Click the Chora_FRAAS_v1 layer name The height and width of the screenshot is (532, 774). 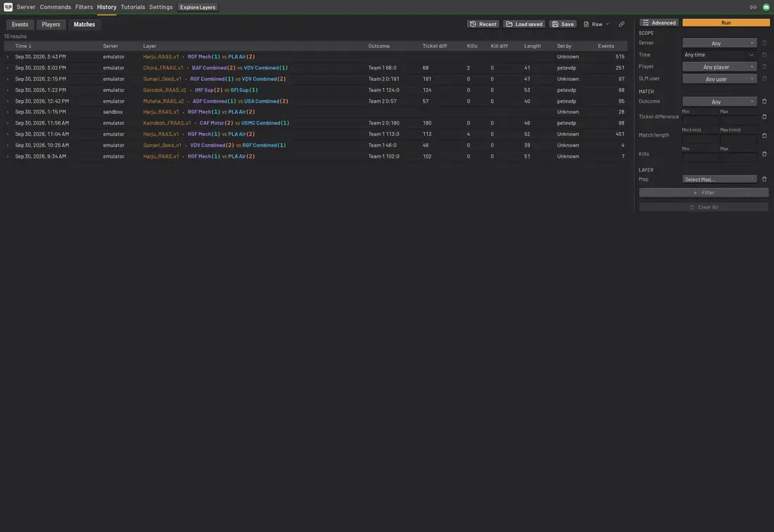(163, 68)
